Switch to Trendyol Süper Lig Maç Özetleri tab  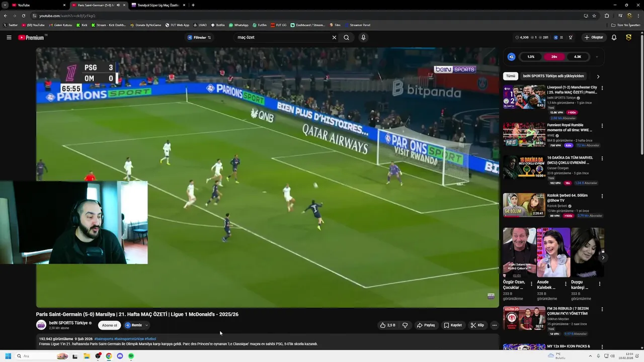coord(158,5)
